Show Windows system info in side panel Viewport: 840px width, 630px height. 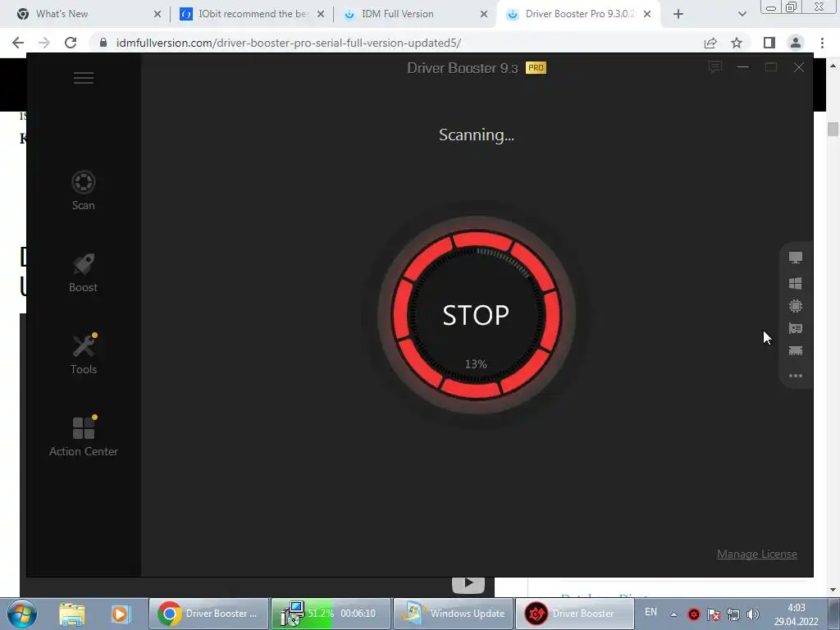(796, 283)
